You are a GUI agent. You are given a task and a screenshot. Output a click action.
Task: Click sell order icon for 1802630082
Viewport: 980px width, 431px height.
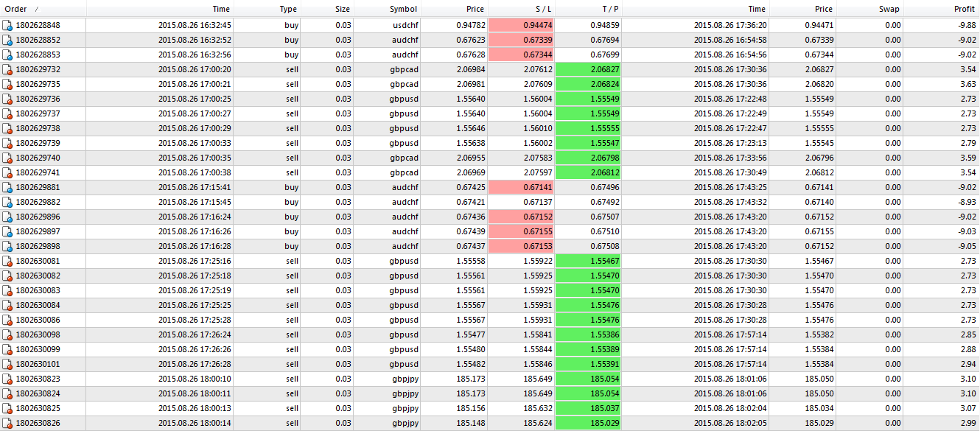[x=7, y=276]
